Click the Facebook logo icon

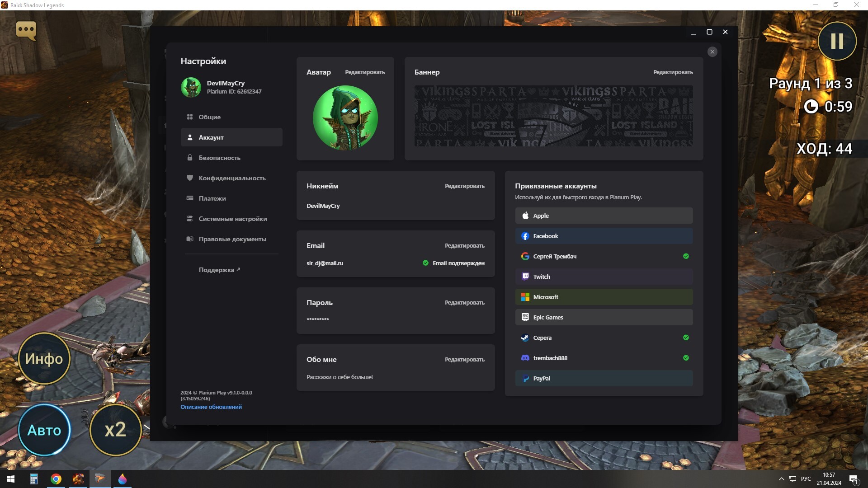point(525,236)
